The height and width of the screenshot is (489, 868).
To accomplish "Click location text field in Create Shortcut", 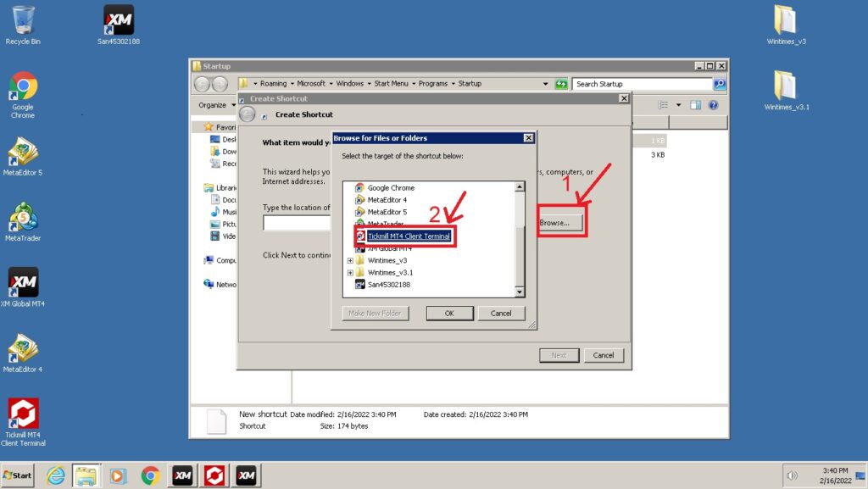I will [297, 223].
